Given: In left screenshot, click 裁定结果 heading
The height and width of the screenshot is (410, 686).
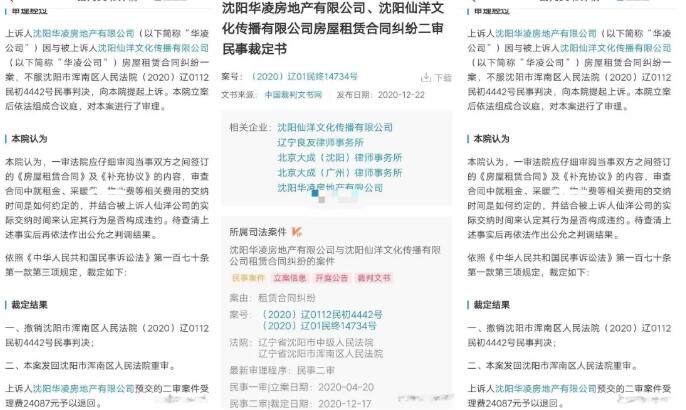Looking at the screenshot, I should (29, 305).
